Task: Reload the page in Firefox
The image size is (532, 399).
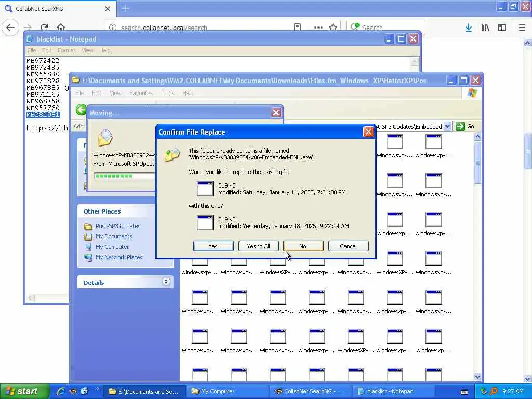Action: (x=44, y=28)
